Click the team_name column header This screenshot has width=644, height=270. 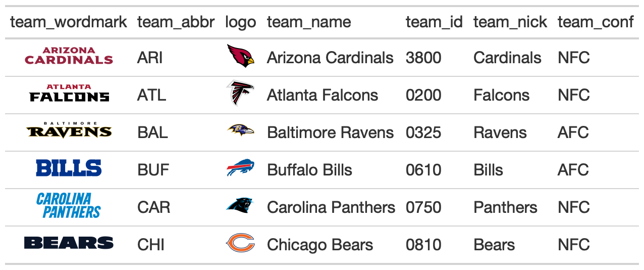pos(309,22)
